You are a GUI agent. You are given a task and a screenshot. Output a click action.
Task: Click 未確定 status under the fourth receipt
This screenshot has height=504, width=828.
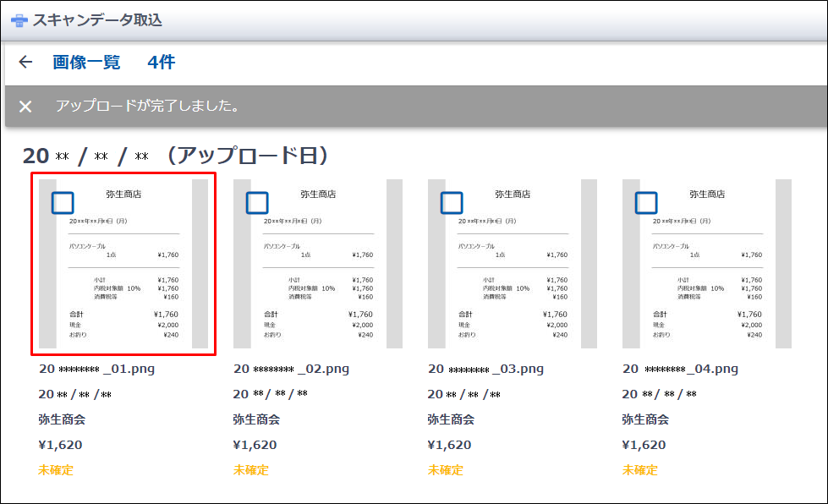click(x=639, y=470)
